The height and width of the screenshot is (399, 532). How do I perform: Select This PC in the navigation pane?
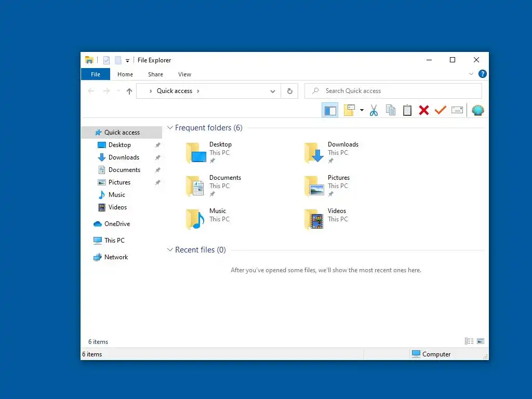point(114,241)
